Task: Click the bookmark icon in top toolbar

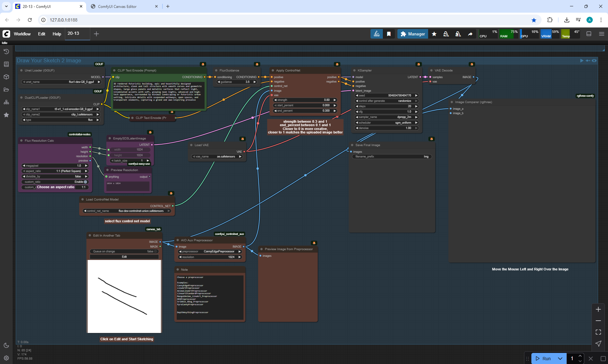Action: tap(389, 34)
